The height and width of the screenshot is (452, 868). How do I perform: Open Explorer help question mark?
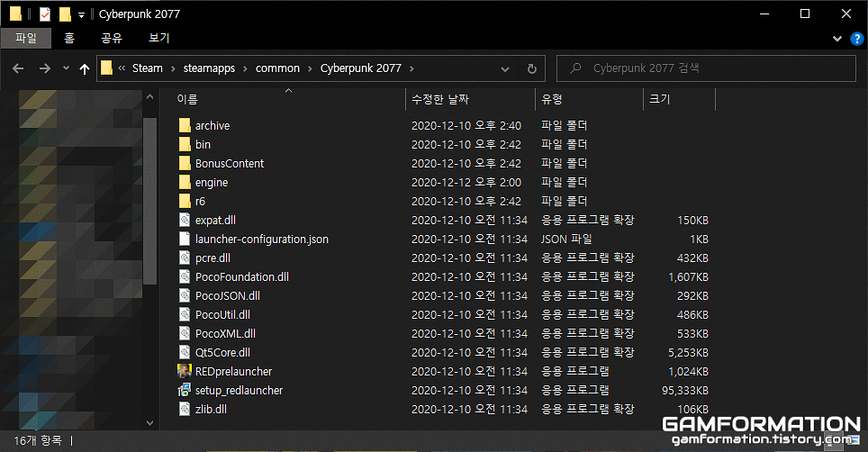[857, 38]
